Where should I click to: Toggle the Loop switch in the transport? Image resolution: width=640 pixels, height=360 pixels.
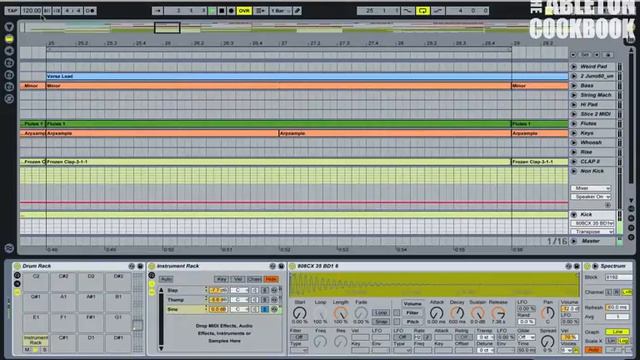[423, 11]
